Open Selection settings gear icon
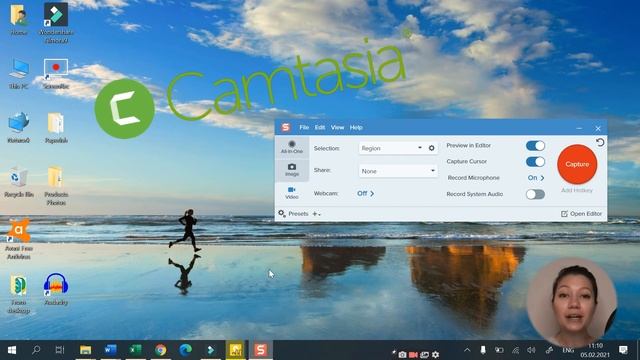 point(431,148)
